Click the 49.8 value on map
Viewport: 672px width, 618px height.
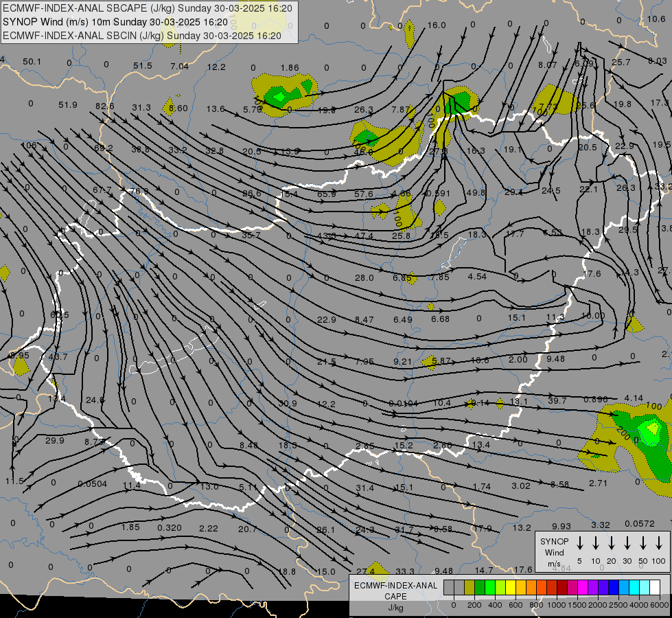[x=476, y=192]
